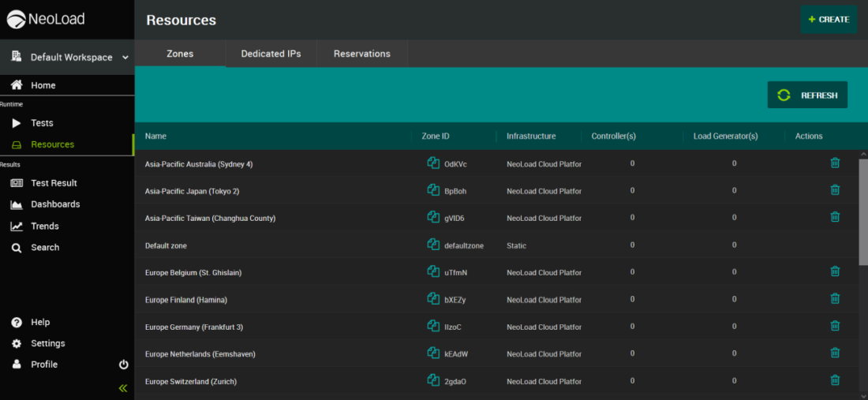Open the Reservations tab
Image resolution: width=868 pixels, height=400 pixels.
click(361, 54)
